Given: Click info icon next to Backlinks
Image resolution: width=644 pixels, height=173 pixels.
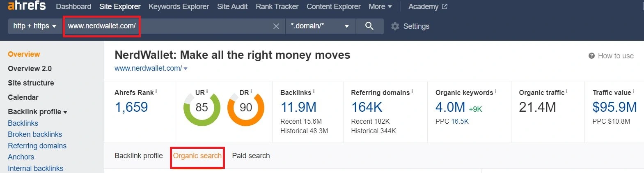Looking at the screenshot, I should [x=314, y=91].
